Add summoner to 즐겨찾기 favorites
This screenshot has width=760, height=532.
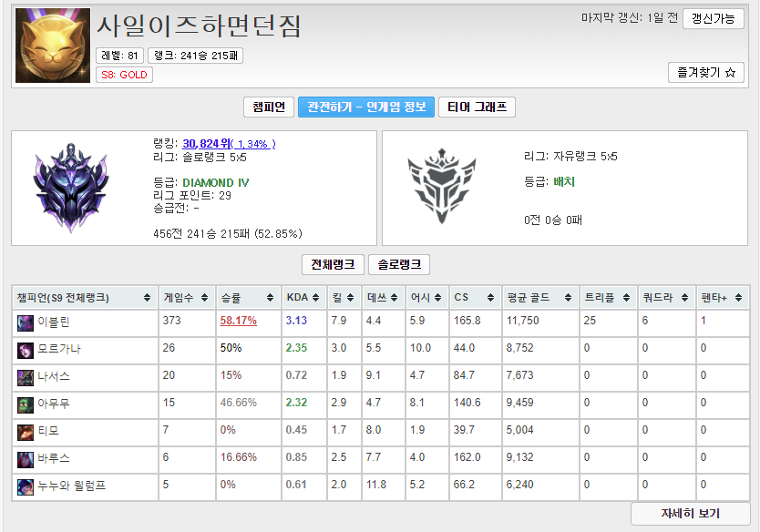point(705,72)
